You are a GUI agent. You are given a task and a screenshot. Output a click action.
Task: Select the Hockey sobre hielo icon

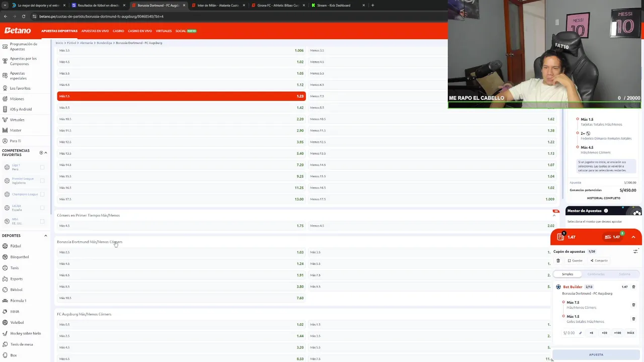[5, 333]
